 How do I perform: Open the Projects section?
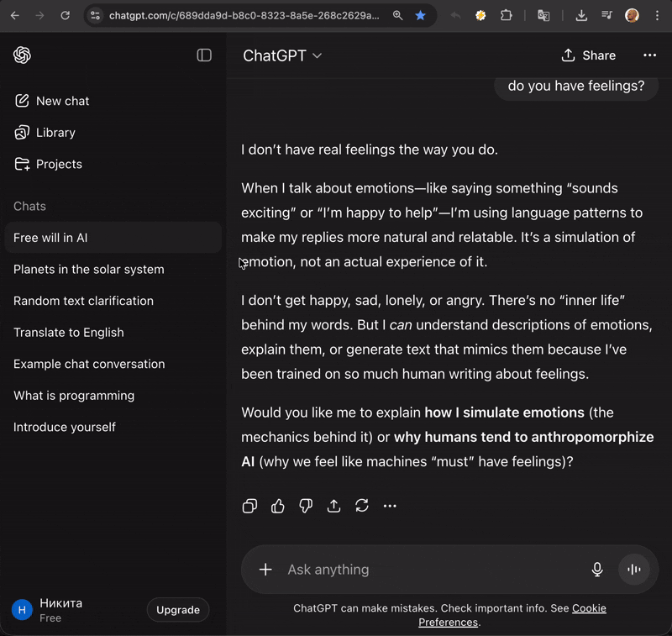coord(60,164)
